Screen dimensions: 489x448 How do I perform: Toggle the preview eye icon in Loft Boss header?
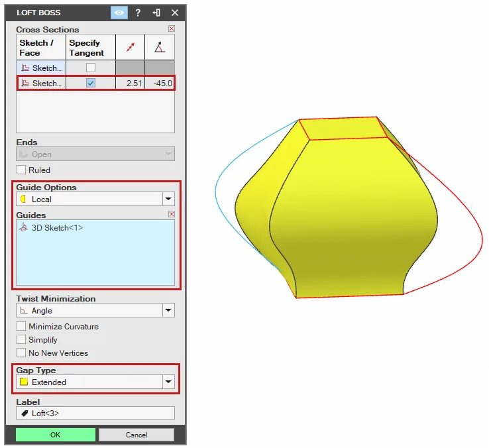[119, 13]
